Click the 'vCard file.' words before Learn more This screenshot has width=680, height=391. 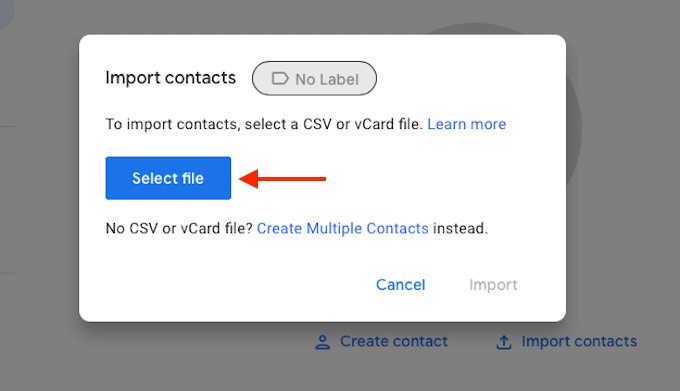(x=389, y=124)
